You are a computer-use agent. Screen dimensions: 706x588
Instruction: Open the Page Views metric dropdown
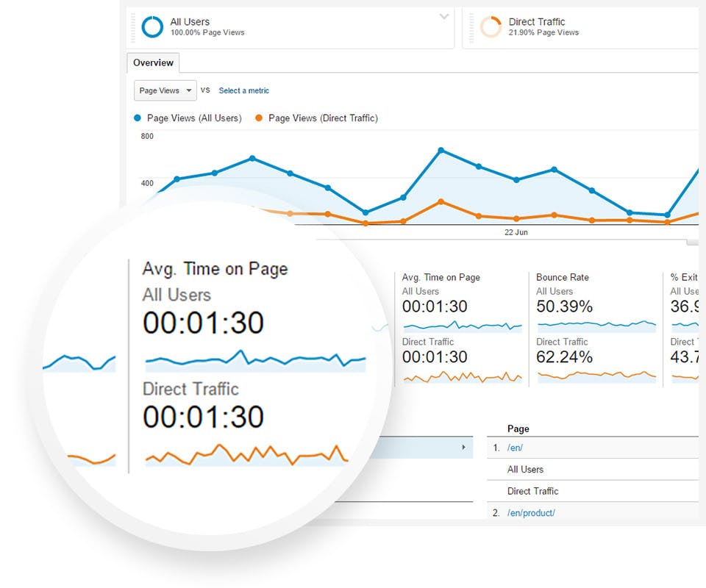click(x=165, y=90)
